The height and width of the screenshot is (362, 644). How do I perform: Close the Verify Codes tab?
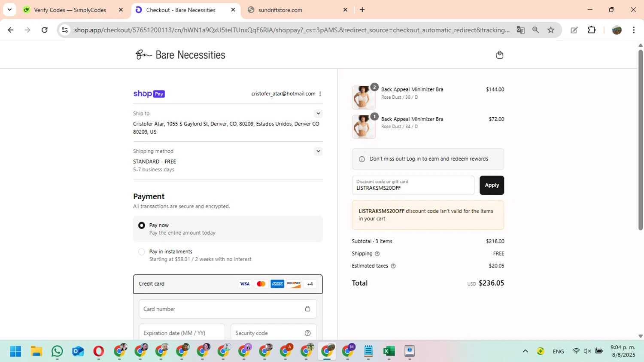click(x=121, y=10)
